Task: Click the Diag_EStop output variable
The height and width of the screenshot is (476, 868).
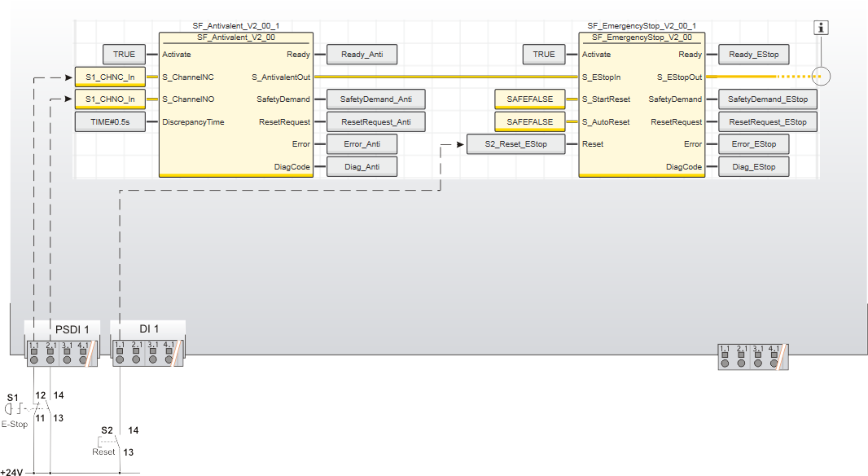Action: (753, 166)
